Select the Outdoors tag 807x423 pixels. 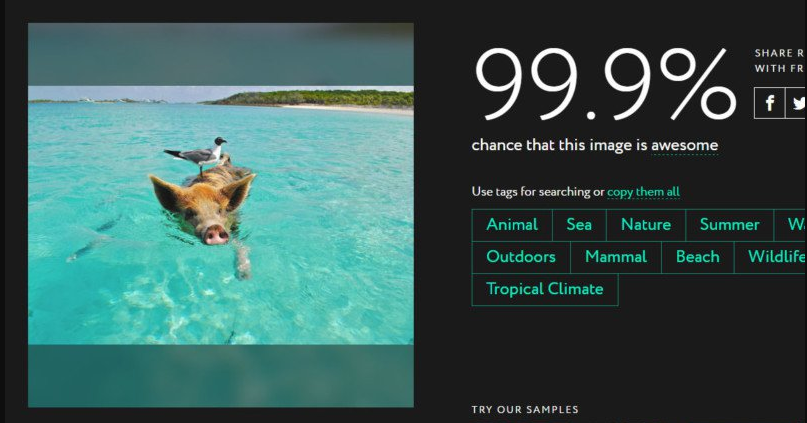pos(521,257)
